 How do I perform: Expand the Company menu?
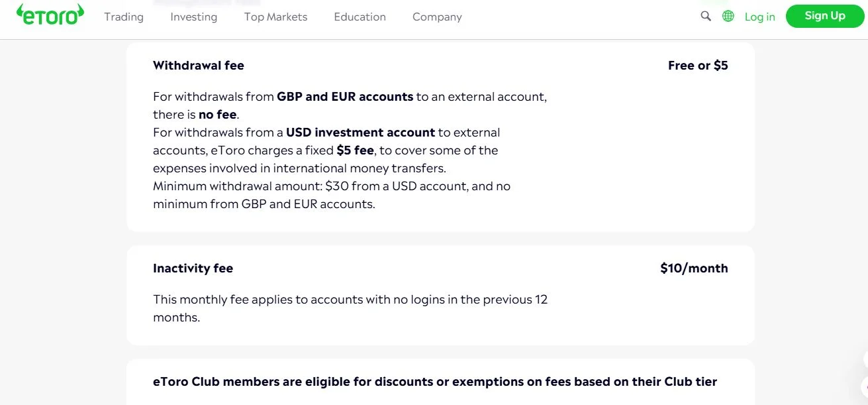437,17
